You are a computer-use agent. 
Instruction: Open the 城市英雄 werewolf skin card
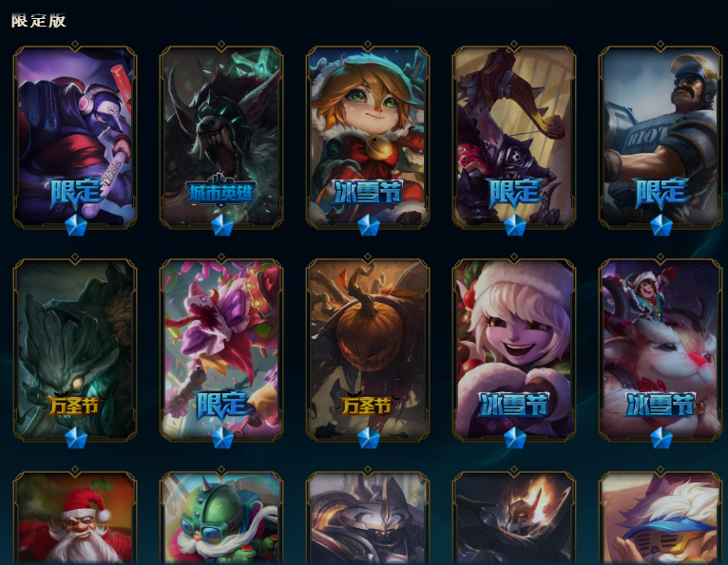pos(221,136)
